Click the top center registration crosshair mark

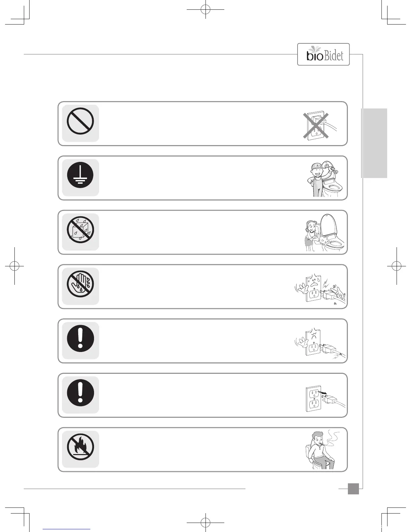pos(205,10)
